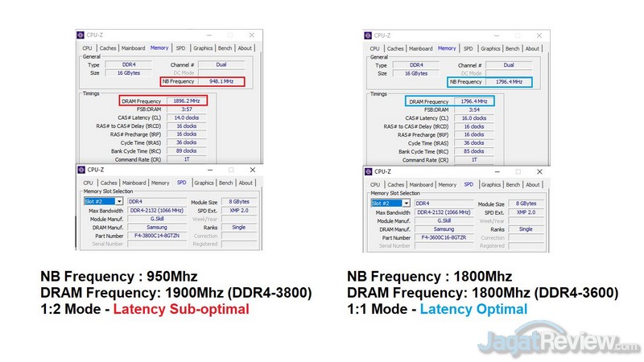Open Graphics tab in 948.1 MHz NB window
Image resolution: width=644 pixels, height=362 pixels.
(203, 48)
